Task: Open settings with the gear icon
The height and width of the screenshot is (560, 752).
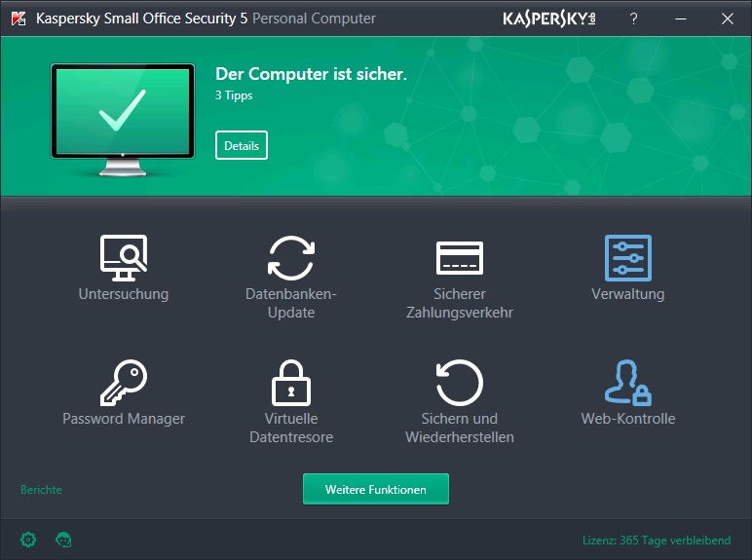Action: 28,540
